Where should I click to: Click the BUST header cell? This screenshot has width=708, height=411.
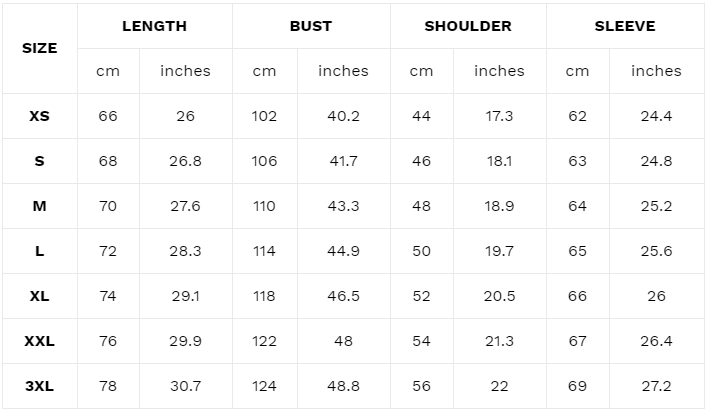311,26
